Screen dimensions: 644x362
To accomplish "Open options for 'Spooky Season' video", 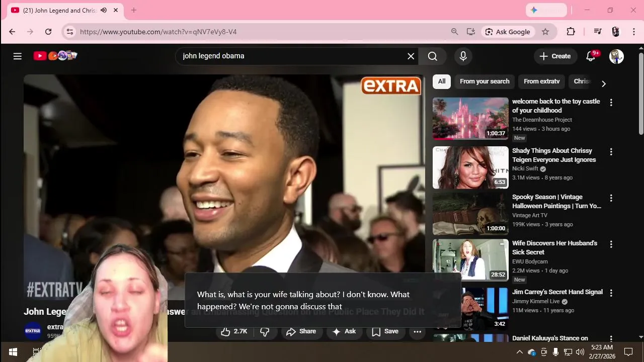I will point(611,198).
